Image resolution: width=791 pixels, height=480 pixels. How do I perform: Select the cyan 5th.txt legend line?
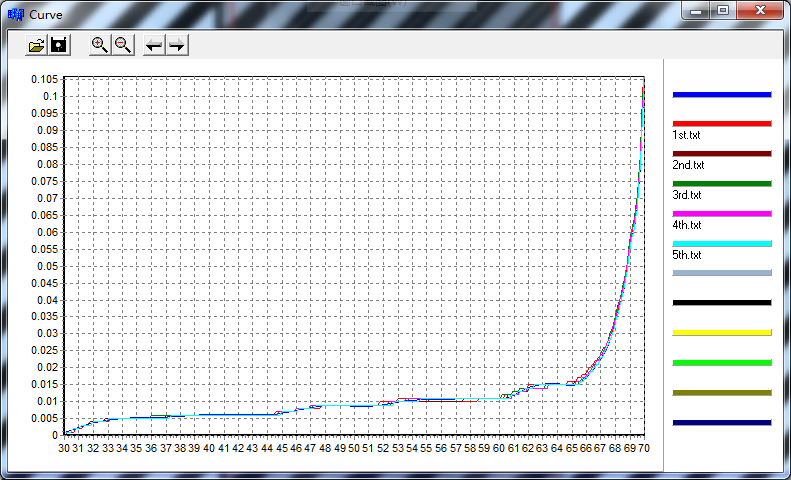(721, 243)
